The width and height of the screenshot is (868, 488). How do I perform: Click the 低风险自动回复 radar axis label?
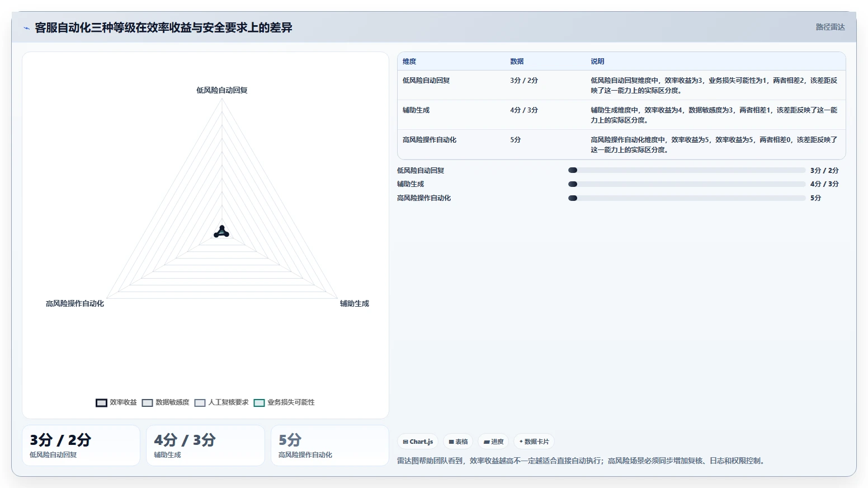[222, 90]
